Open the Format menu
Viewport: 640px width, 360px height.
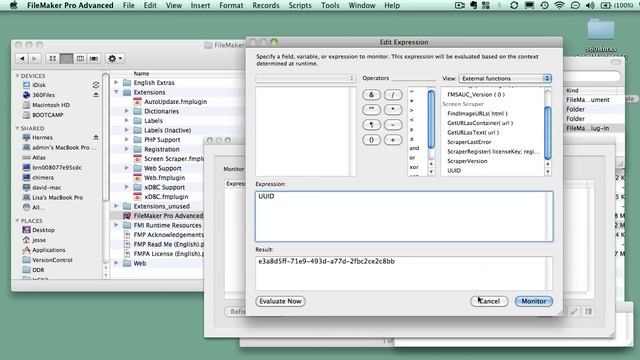tap(231, 5)
